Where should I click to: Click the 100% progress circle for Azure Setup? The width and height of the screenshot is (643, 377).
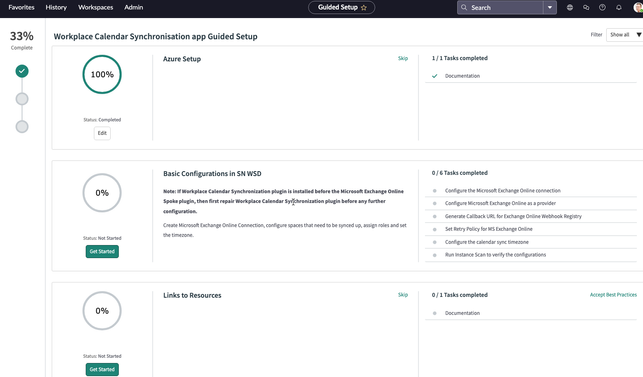(102, 74)
